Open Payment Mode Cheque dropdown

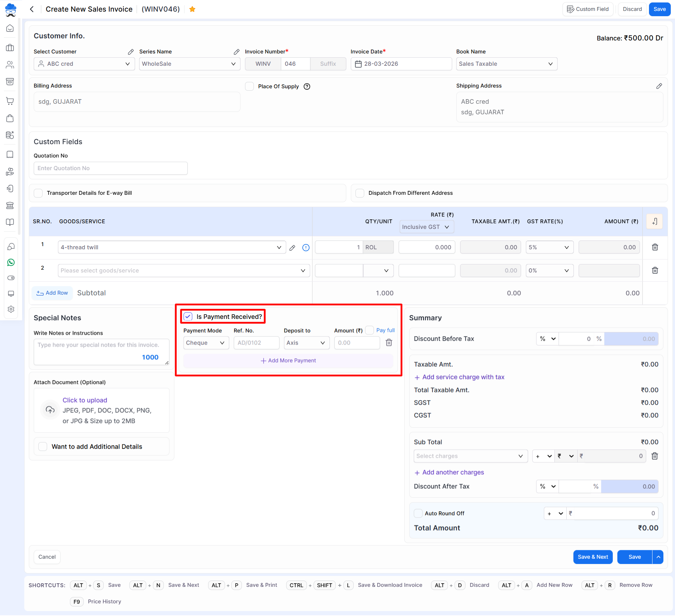tap(206, 343)
